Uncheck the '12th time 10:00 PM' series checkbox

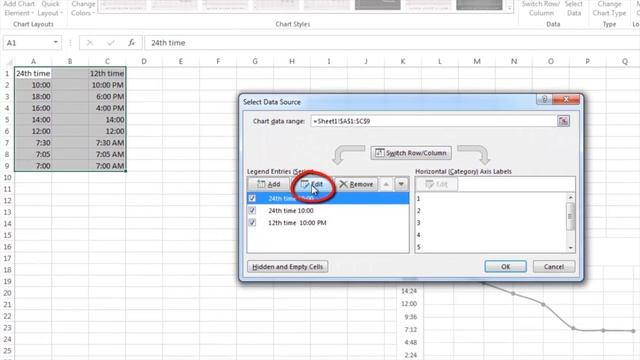click(252, 223)
